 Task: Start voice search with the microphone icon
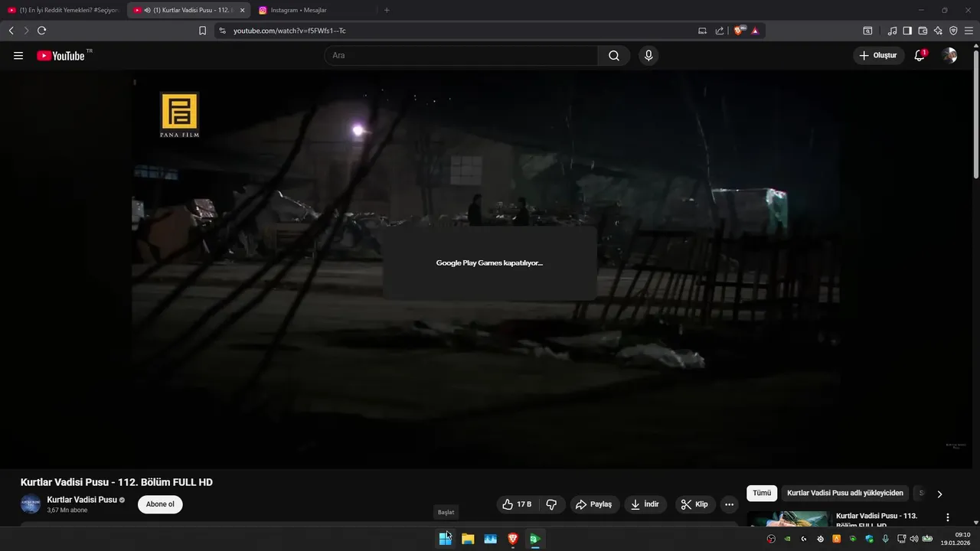648,56
